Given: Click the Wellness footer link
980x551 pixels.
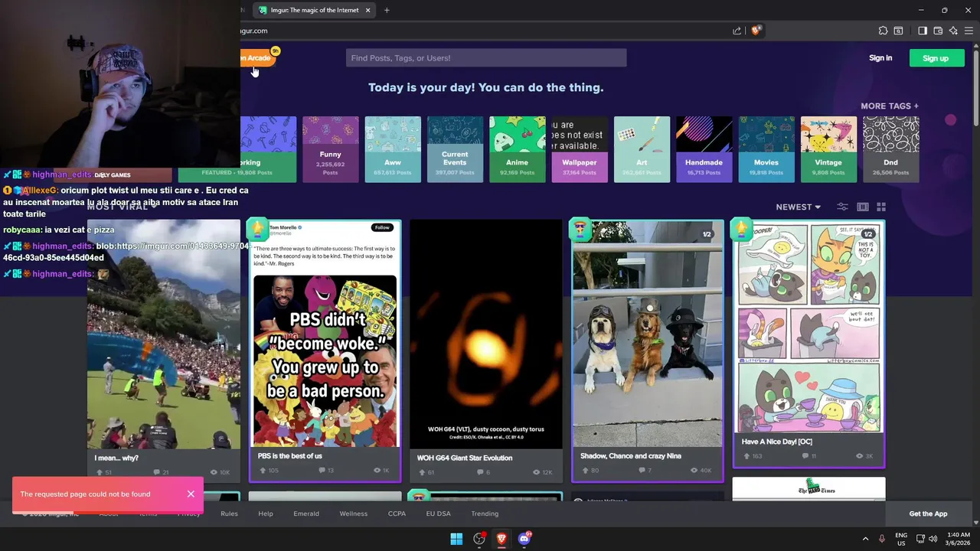Looking at the screenshot, I should (354, 514).
